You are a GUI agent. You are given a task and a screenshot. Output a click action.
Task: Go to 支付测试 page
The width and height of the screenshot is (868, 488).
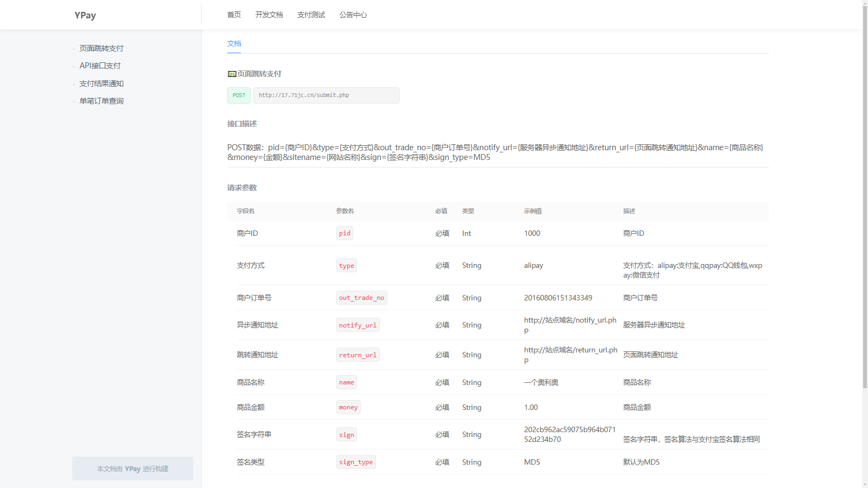(311, 15)
